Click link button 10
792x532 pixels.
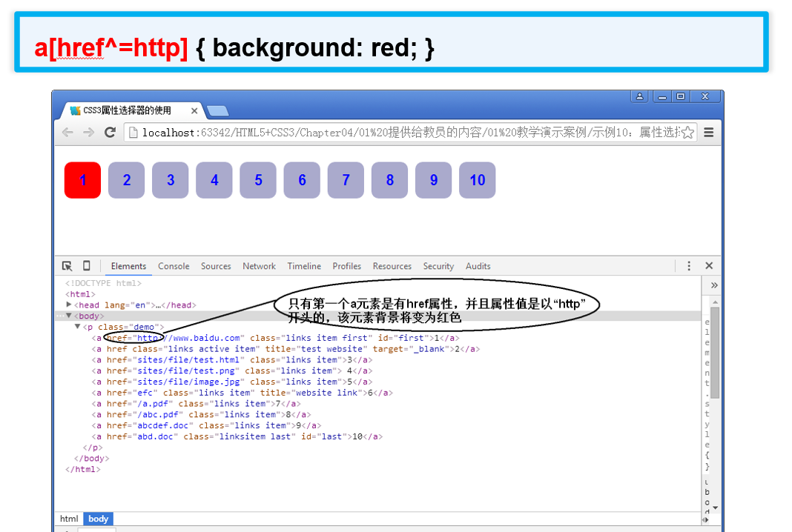(x=478, y=180)
